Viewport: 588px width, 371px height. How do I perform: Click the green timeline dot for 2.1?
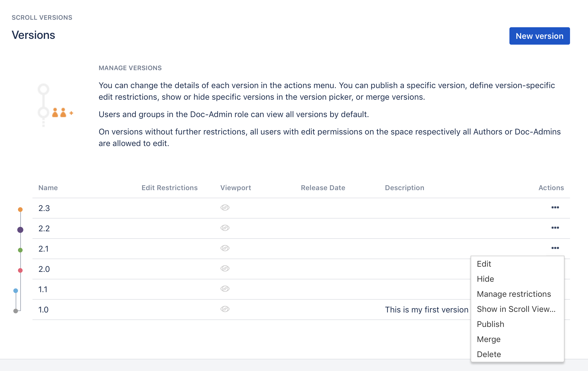click(x=20, y=250)
